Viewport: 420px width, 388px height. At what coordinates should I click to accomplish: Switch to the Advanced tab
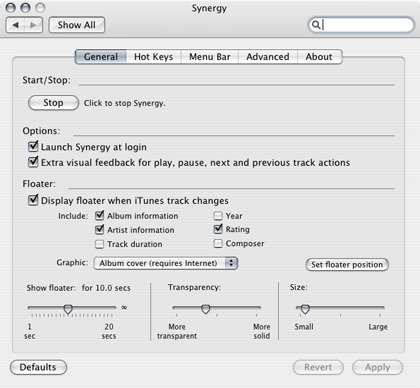click(x=268, y=57)
